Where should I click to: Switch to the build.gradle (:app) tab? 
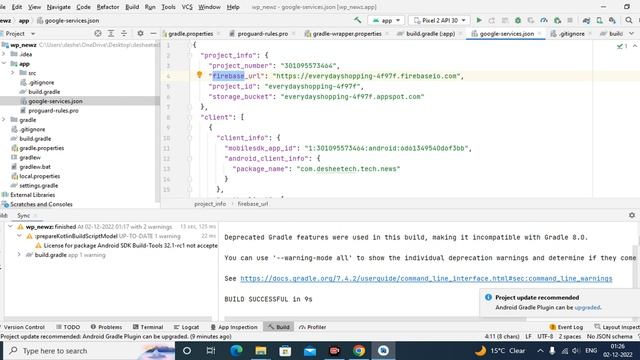tap(430, 33)
